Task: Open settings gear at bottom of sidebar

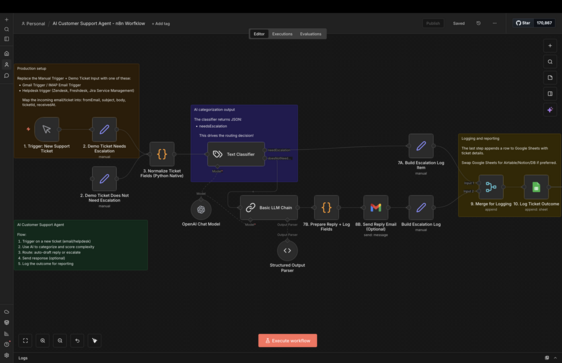Action: (6, 355)
